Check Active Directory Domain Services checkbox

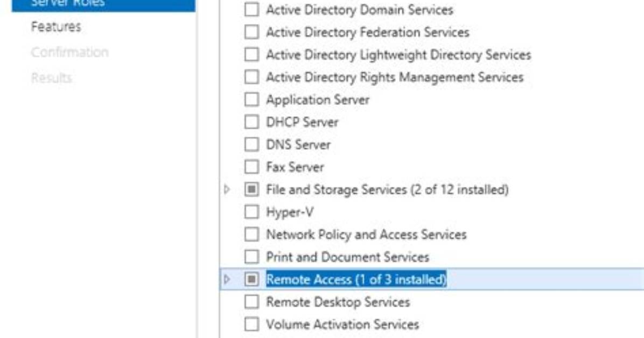click(x=251, y=10)
